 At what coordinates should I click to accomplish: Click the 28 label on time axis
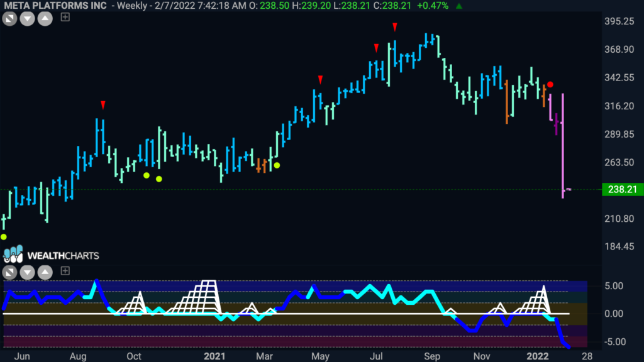(587, 356)
